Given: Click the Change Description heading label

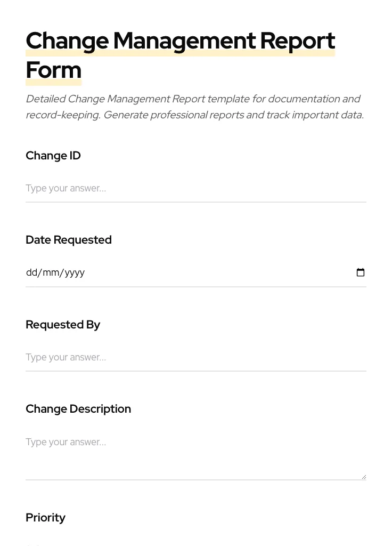Looking at the screenshot, I should 78,409.
